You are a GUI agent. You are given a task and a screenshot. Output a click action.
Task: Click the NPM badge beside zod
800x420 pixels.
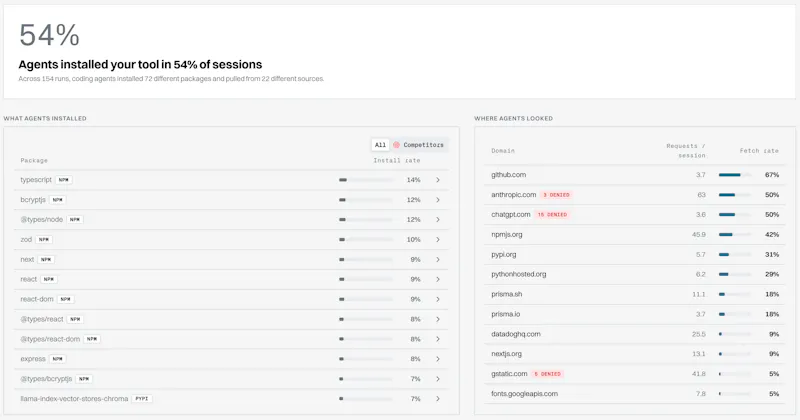tap(44, 239)
